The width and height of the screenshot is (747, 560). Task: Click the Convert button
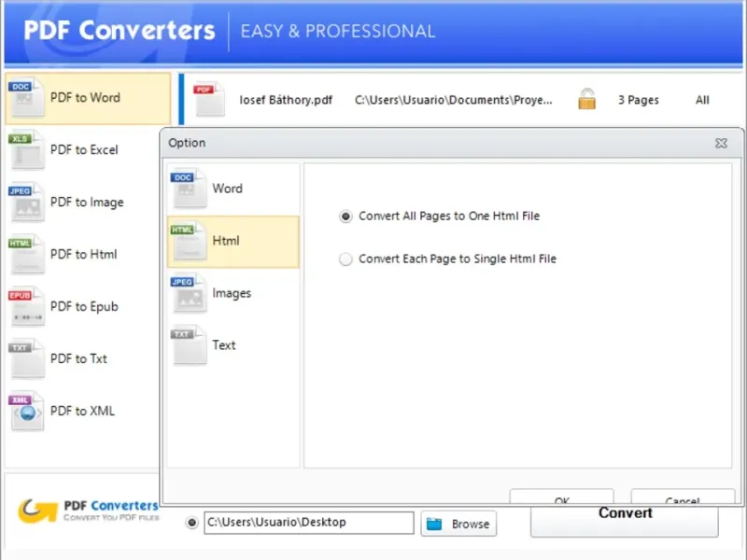(x=625, y=521)
